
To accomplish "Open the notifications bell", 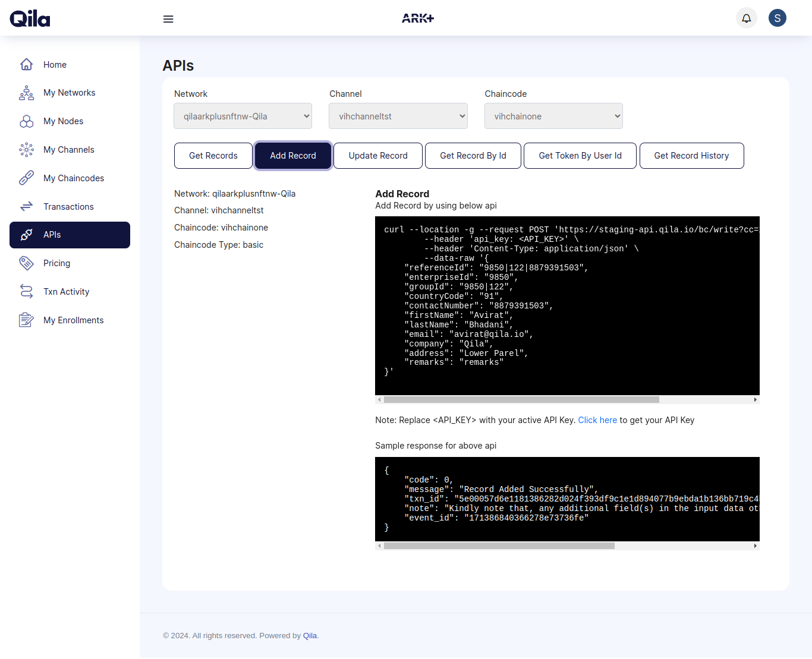I will [747, 18].
